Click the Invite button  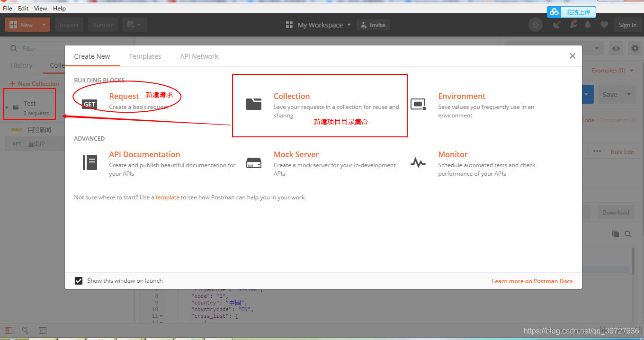(373, 25)
